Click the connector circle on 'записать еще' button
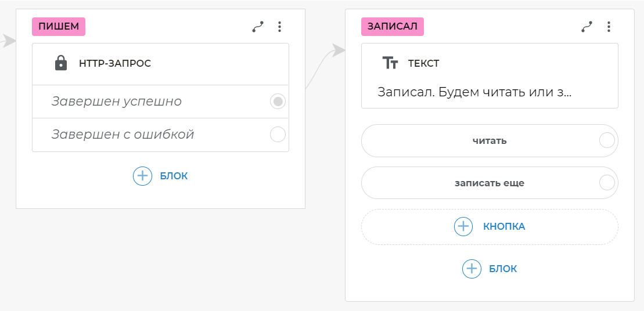 607,183
